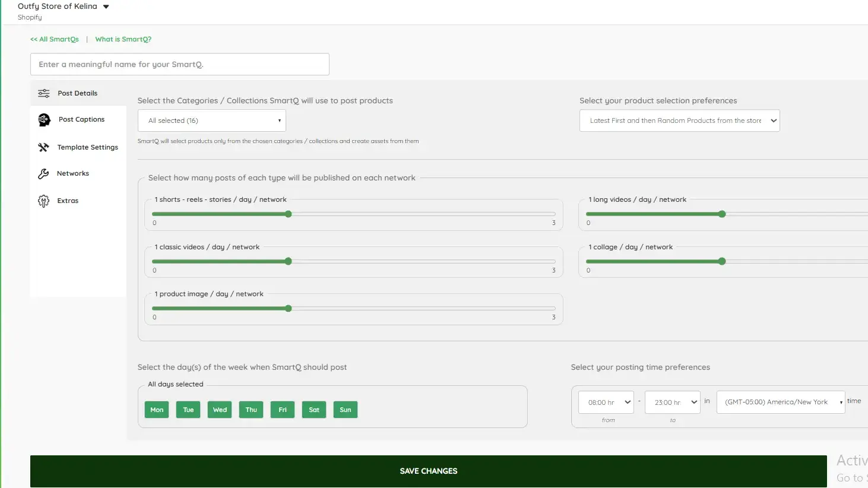Image resolution: width=868 pixels, height=488 pixels.
Task: Click the Networks wrench icon
Action: coord(43,173)
